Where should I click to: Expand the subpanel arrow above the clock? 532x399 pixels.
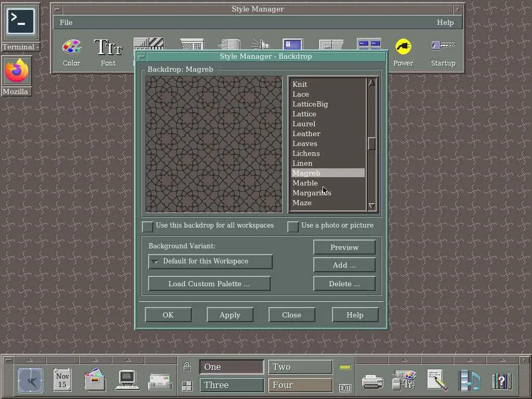(x=30, y=360)
